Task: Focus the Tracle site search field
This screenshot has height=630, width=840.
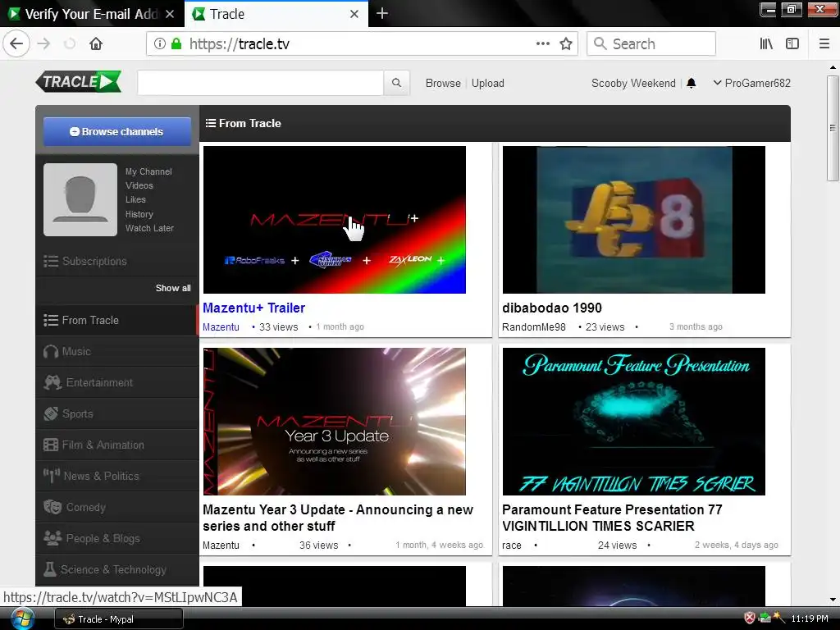Action: tap(260, 83)
